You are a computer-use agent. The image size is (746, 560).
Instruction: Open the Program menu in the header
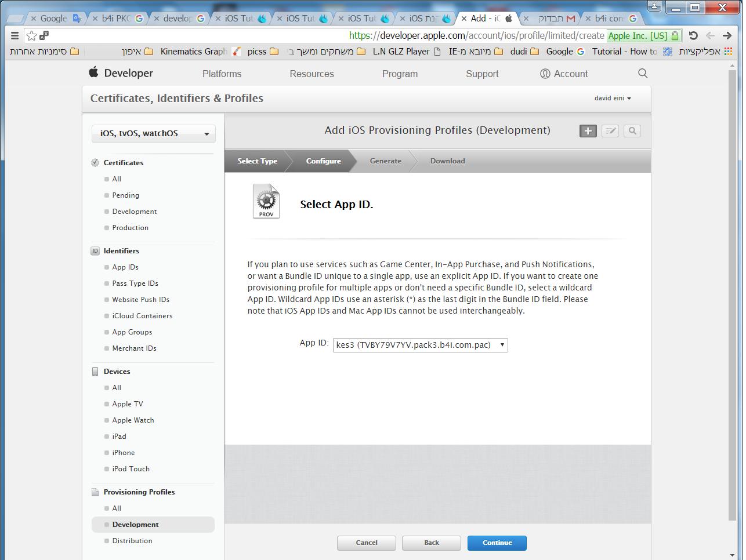point(400,74)
